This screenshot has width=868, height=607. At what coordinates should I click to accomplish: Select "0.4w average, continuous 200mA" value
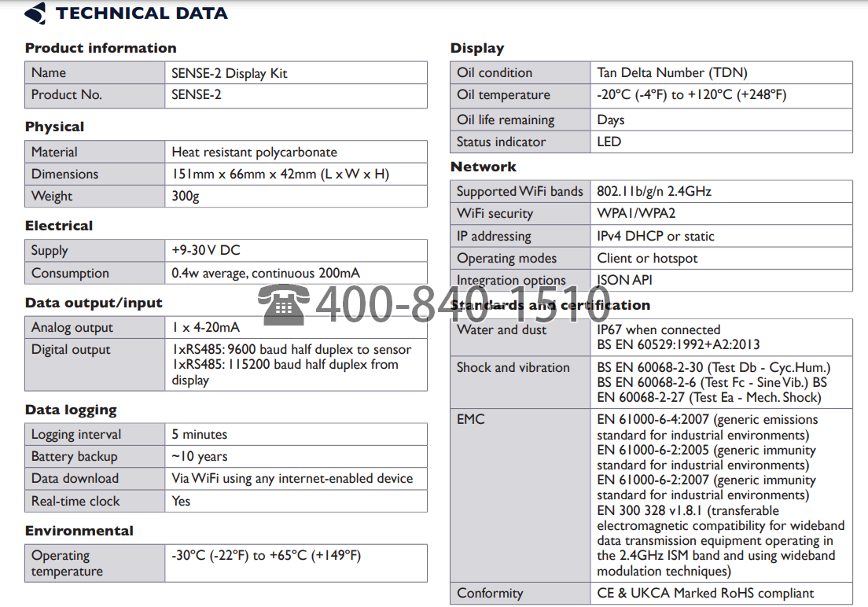pyautogui.click(x=266, y=273)
